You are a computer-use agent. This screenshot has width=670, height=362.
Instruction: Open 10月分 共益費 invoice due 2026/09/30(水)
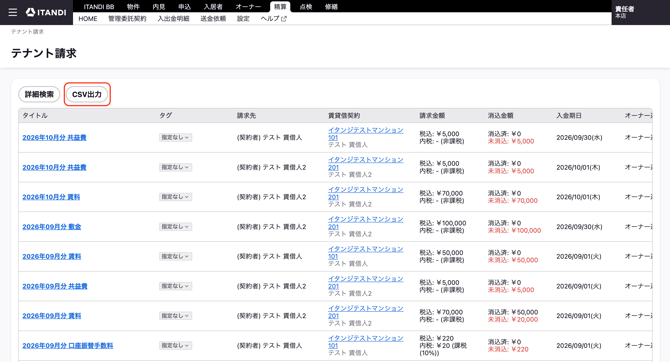pyautogui.click(x=54, y=138)
